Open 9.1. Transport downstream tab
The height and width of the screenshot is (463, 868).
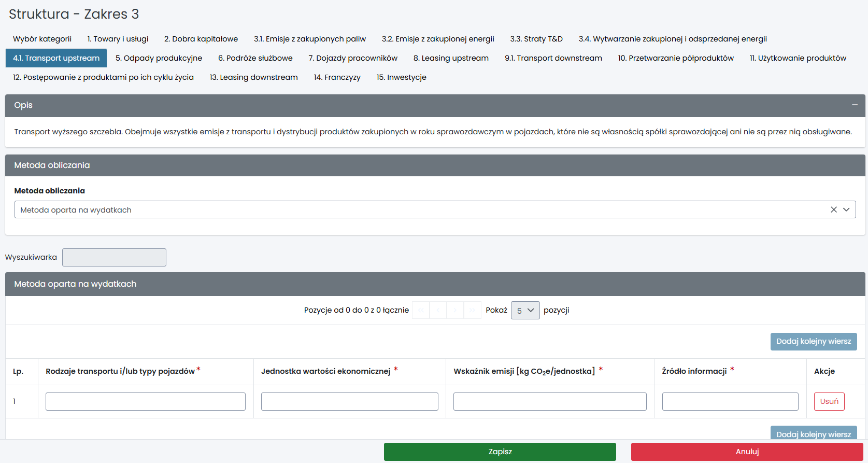[553, 58]
